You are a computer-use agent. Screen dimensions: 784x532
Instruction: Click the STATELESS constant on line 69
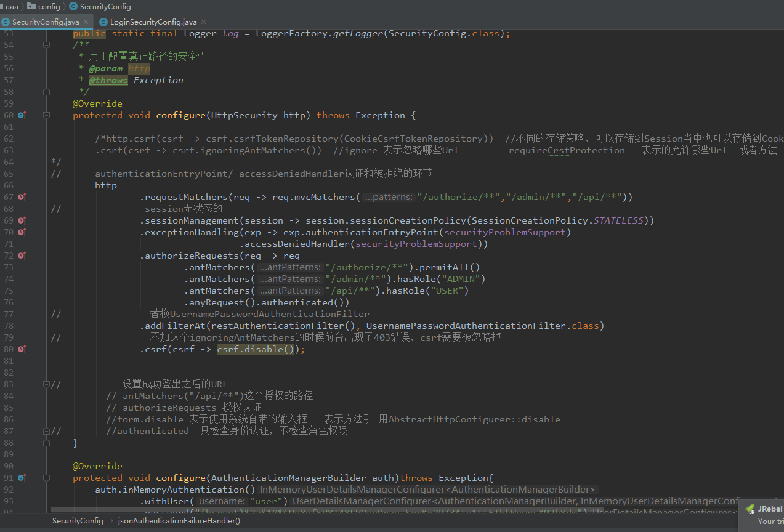[x=618, y=220]
